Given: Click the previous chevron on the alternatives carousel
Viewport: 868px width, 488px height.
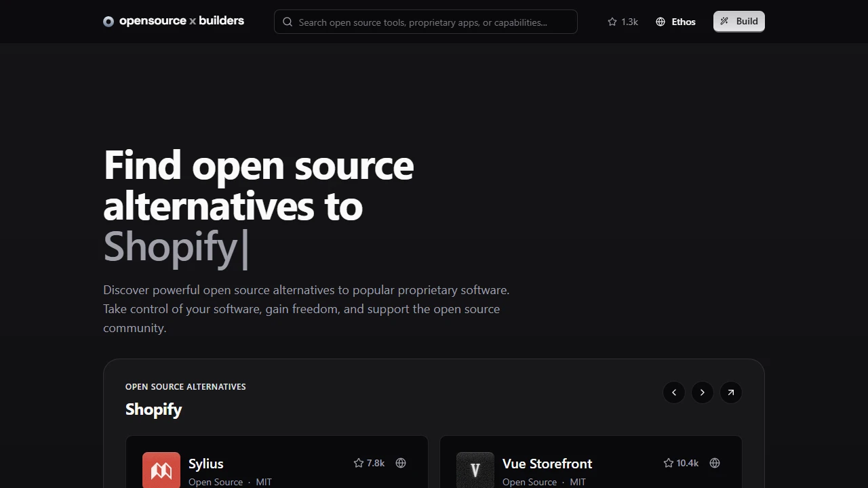Looking at the screenshot, I should coord(673,392).
